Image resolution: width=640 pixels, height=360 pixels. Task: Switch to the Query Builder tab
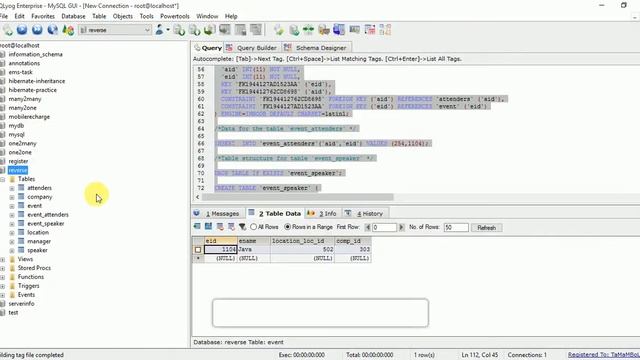(x=252, y=48)
